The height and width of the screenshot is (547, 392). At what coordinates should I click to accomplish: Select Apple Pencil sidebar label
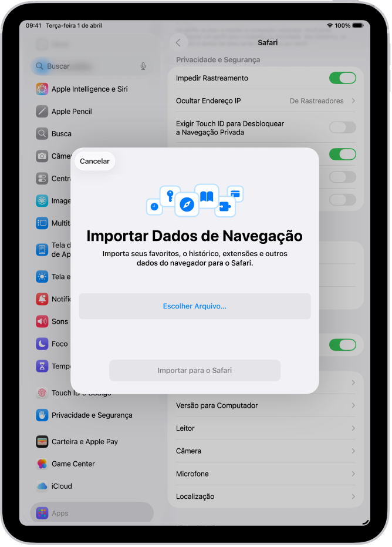tap(72, 112)
